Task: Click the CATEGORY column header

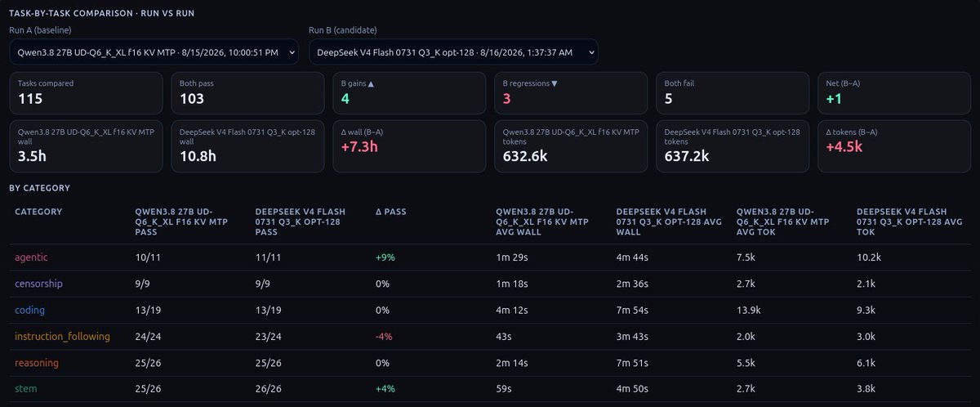Action: click(x=38, y=212)
